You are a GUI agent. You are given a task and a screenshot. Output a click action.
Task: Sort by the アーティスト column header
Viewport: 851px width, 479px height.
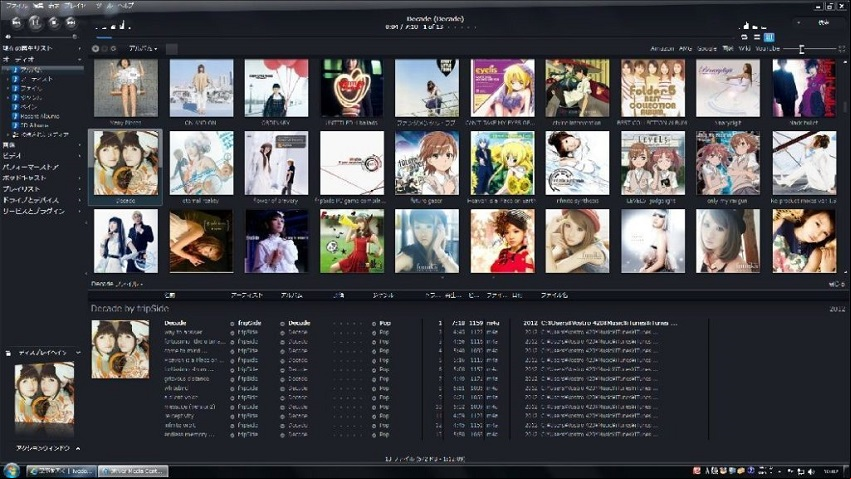[247, 296]
